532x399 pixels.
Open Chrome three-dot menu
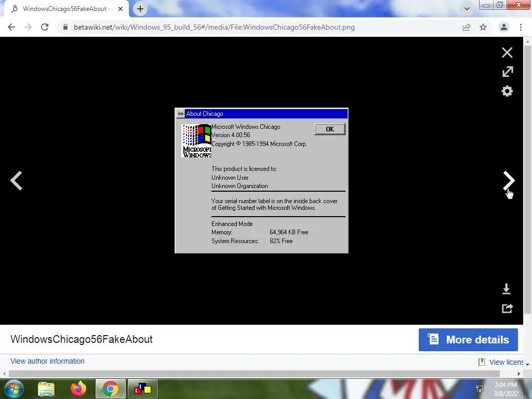521,27
